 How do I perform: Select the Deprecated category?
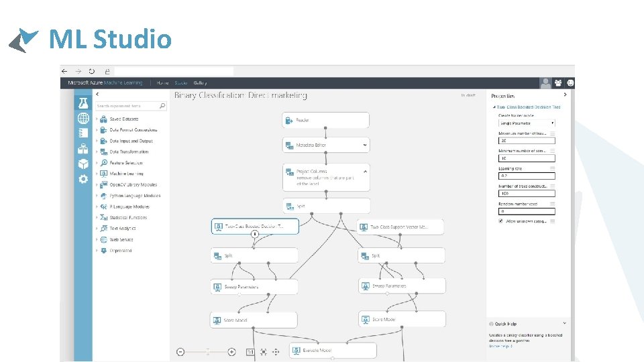pyautogui.click(x=120, y=251)
